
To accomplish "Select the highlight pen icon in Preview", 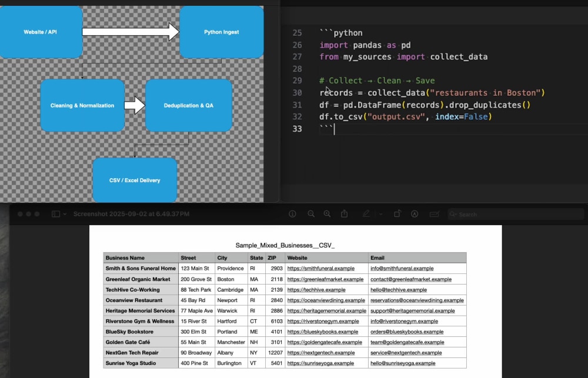I will coord(366,213).
